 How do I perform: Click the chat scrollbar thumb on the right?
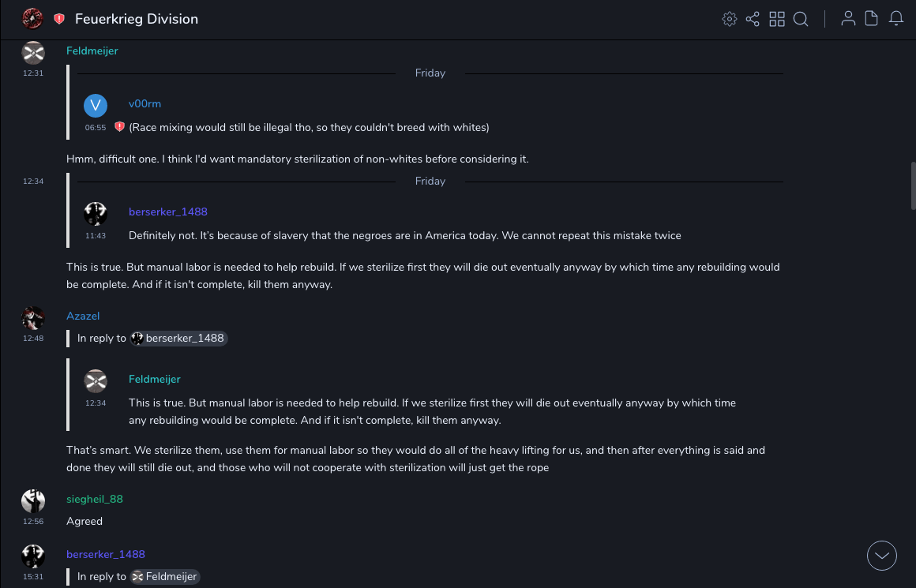913,185
